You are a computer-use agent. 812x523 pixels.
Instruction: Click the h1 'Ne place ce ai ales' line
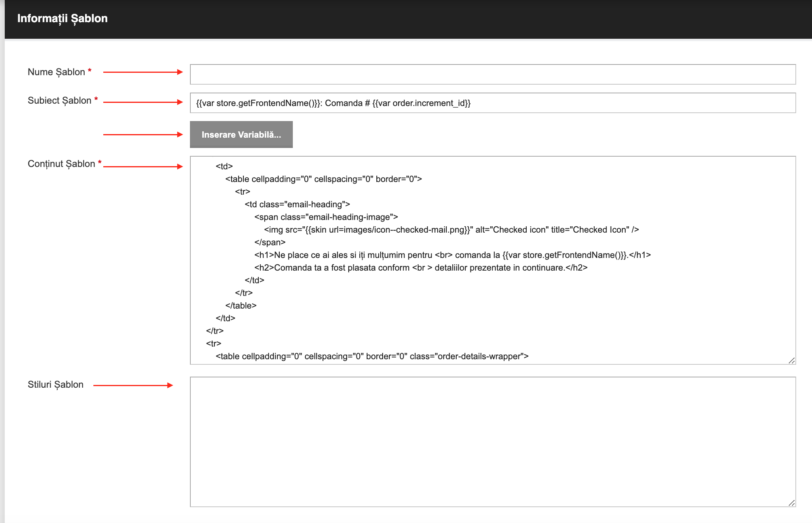coord(453,255)
